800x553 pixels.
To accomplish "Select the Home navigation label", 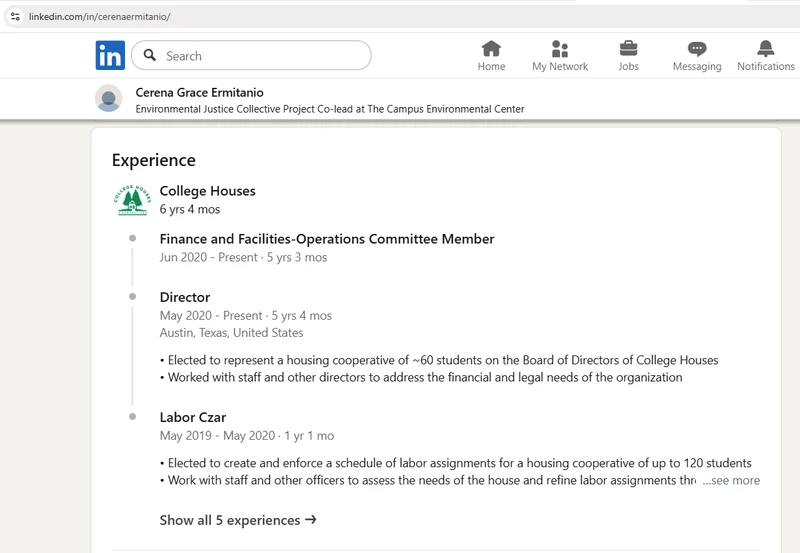I will point(491,67).
